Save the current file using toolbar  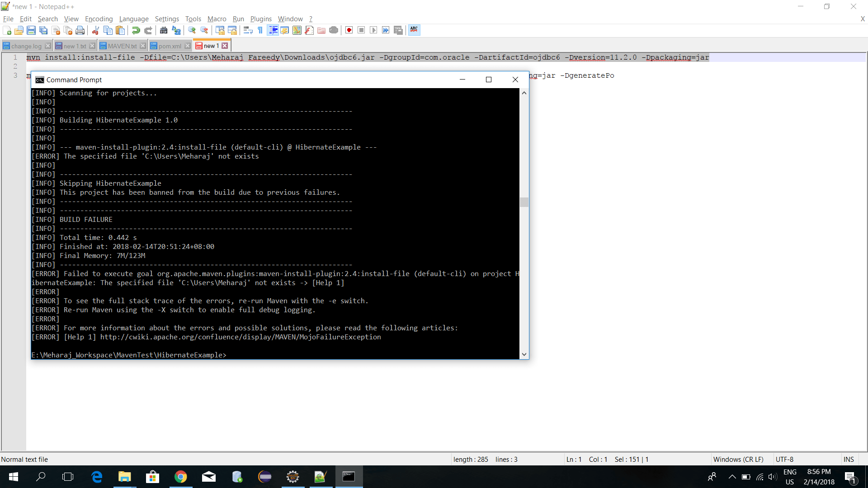[31, 30]
